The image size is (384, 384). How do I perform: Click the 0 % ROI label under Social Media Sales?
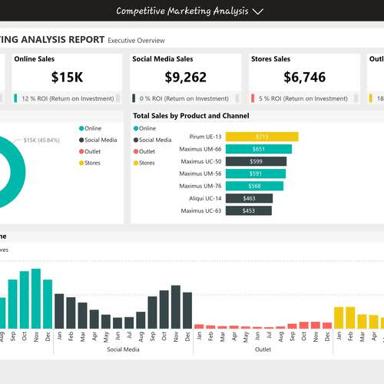[x=184, y=99]
